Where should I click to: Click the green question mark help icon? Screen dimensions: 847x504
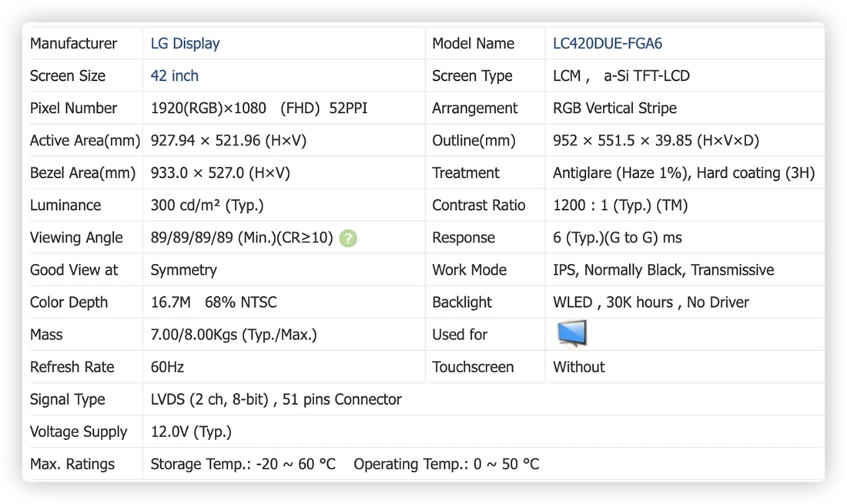(348, 238)
